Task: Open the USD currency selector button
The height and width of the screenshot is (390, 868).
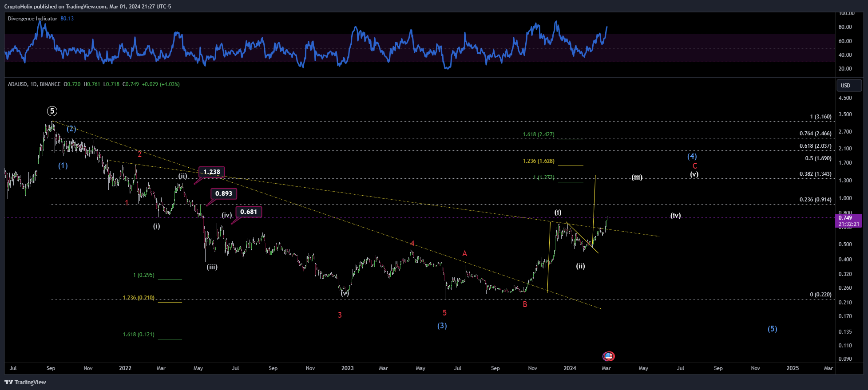Action: (x=849, y=85)
